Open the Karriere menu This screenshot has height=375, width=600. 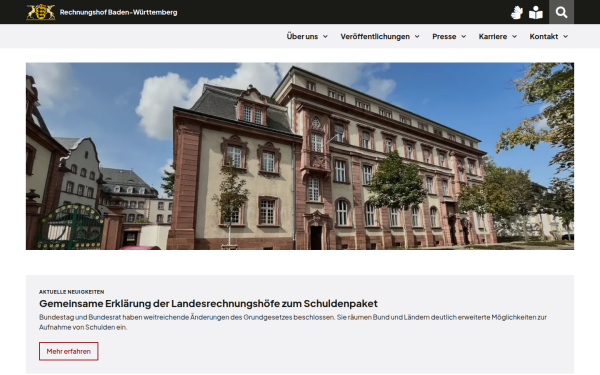(x=493, y=36)
